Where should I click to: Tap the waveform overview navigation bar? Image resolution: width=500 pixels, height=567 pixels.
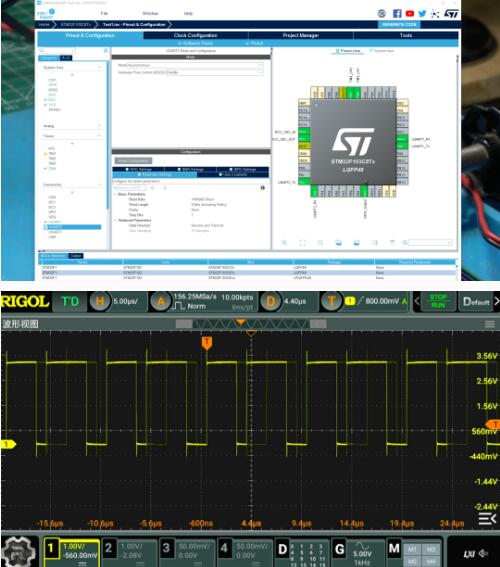(251, 324)
